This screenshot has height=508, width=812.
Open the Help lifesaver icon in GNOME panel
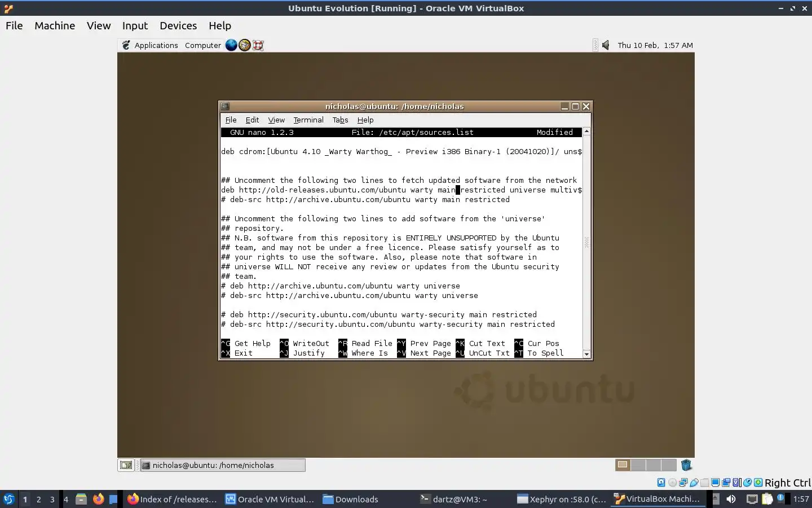pyautogui.click(x=258, y=45)
